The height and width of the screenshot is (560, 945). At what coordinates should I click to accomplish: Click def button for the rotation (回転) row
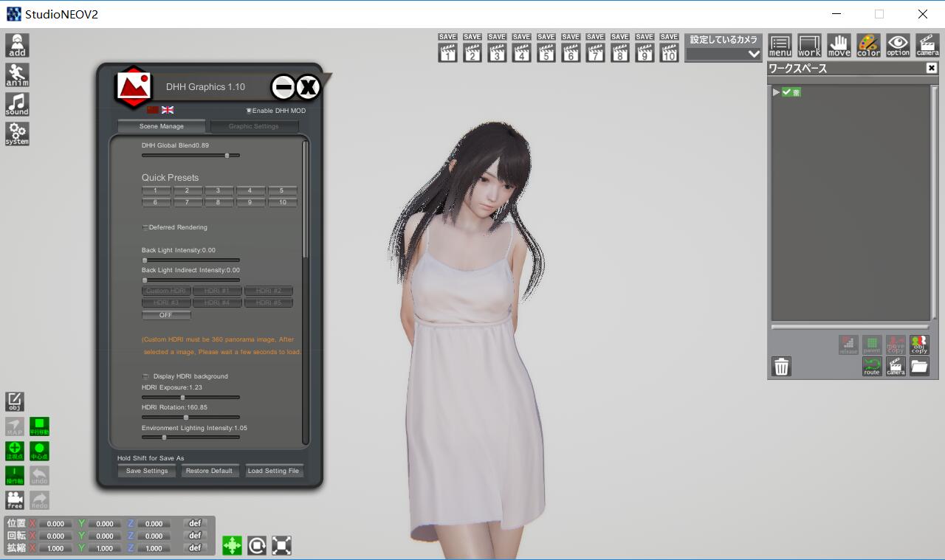195,536
